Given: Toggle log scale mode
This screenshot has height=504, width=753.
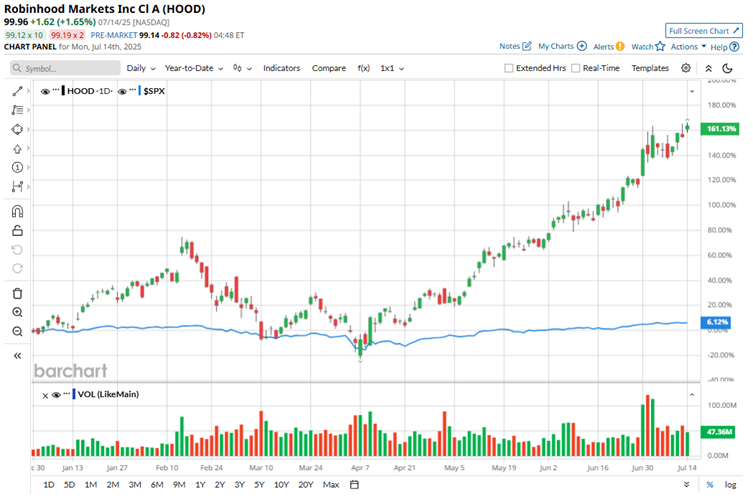Looking at the screenshot, I should click(x=730, y=485).
